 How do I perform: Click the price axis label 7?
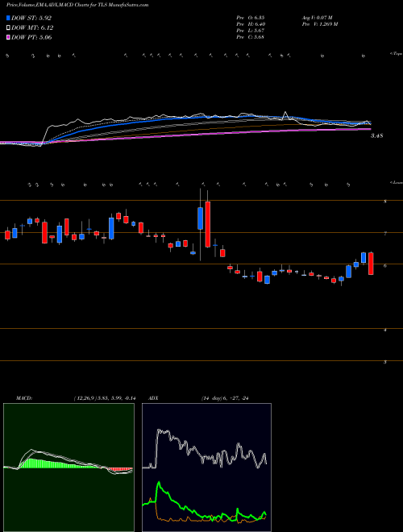[385, 234]
